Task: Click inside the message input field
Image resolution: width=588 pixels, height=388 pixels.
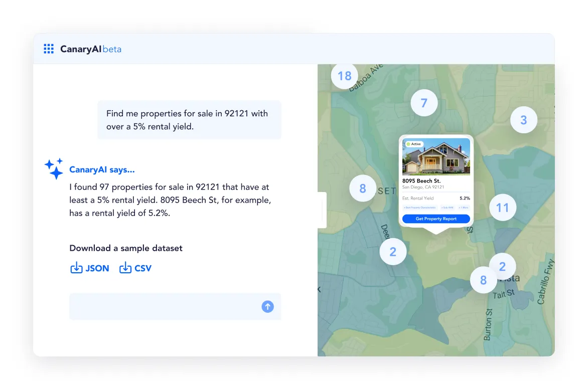Action: coord(151,306)
